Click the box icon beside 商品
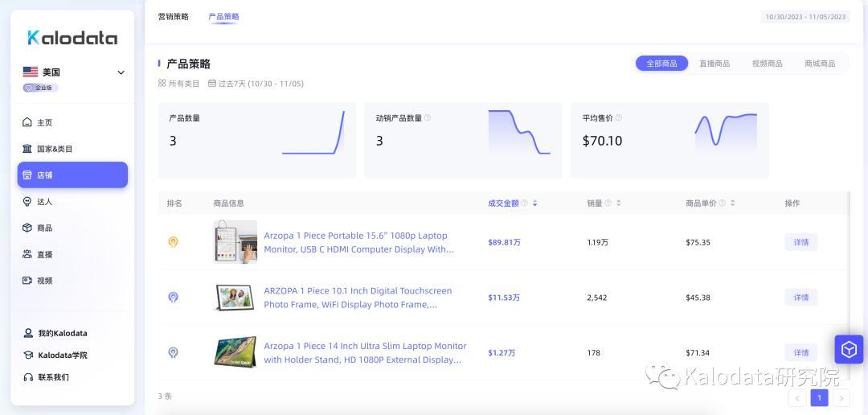868x415 pixels. pos(27,228)
